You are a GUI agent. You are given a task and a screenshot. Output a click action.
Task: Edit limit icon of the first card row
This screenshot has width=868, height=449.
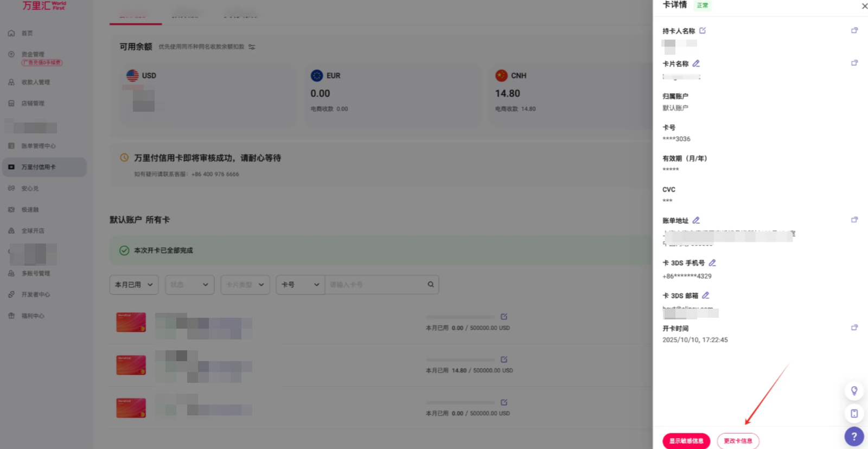[x=504, y=317]
